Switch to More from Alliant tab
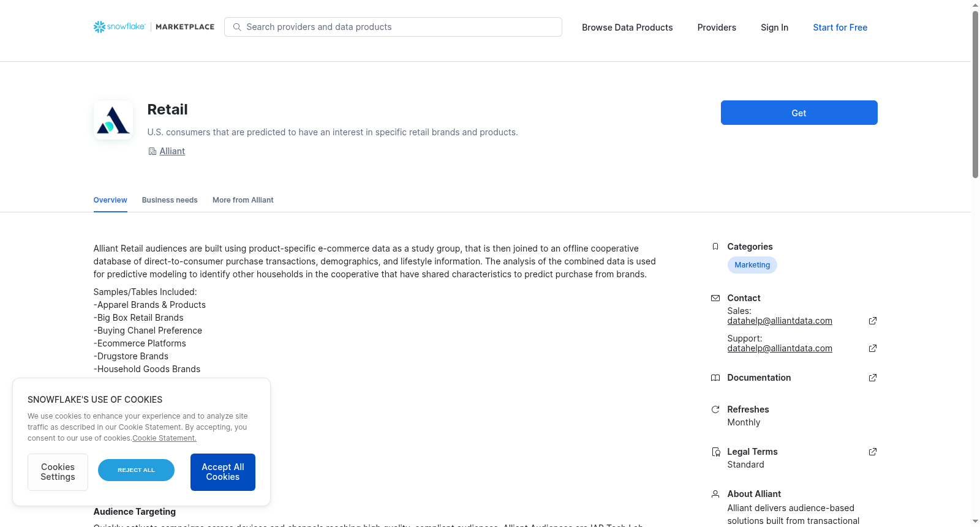The image size is (980, 527). (243, 200)
